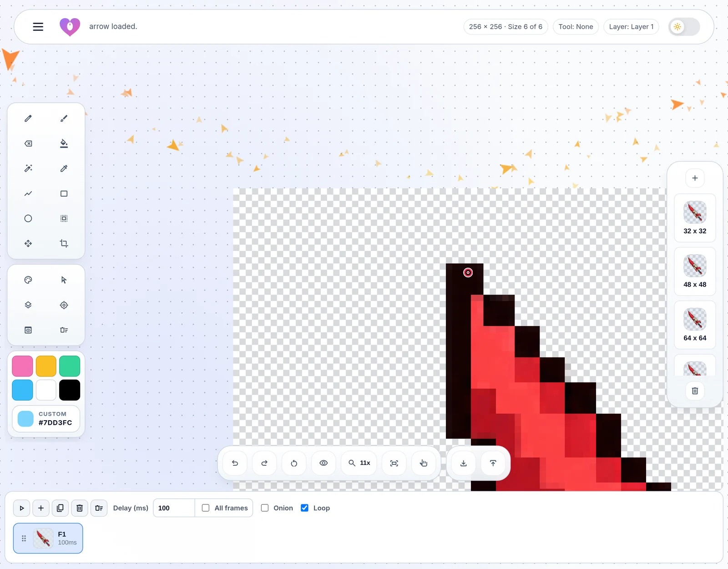Activate the hand pan tool
The height and width of the screenshot is (569, 728).
point(424,463)
